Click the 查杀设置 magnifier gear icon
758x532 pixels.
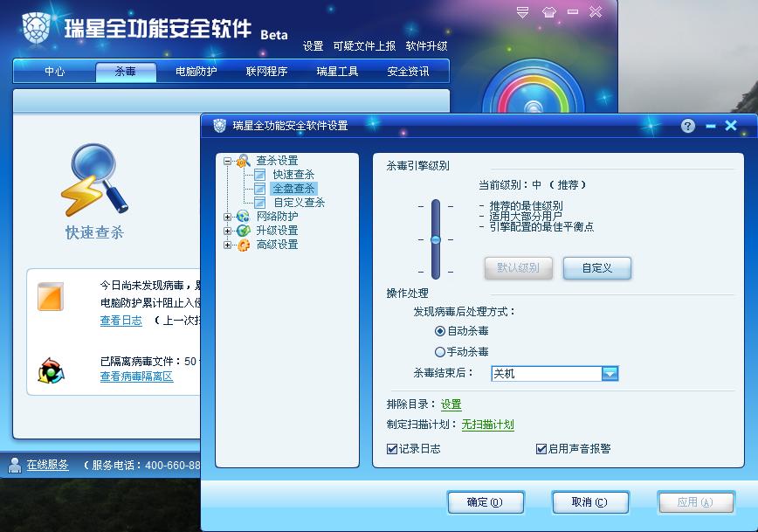(243, 161)
